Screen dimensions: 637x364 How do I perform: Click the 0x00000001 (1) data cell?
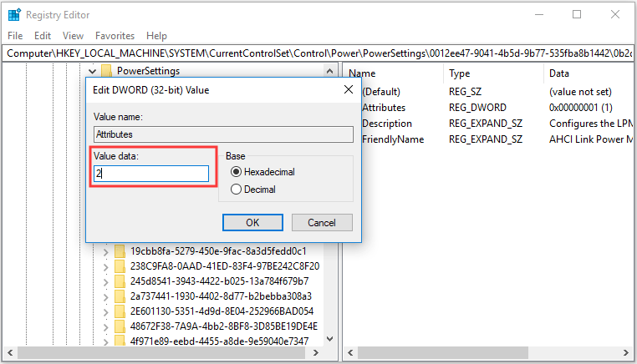pyautogui.click(x=581, y=108)
